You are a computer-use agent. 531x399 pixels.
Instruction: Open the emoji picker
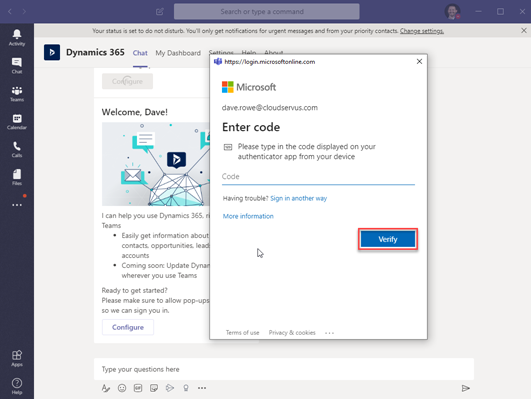coord(122,388)
